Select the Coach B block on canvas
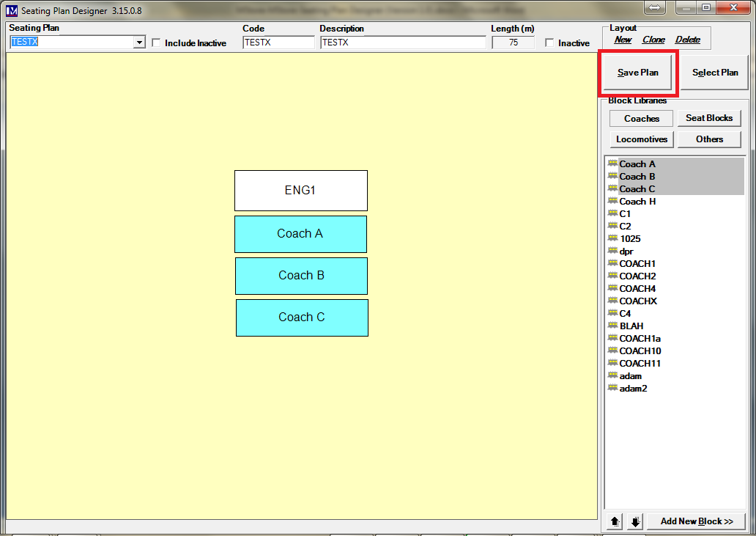This screenshot has height=536, width=756. (301, 276)
